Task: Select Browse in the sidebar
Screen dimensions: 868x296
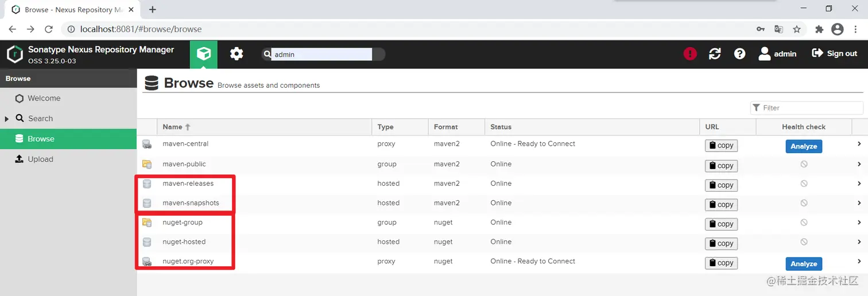Action: point(68,139)
